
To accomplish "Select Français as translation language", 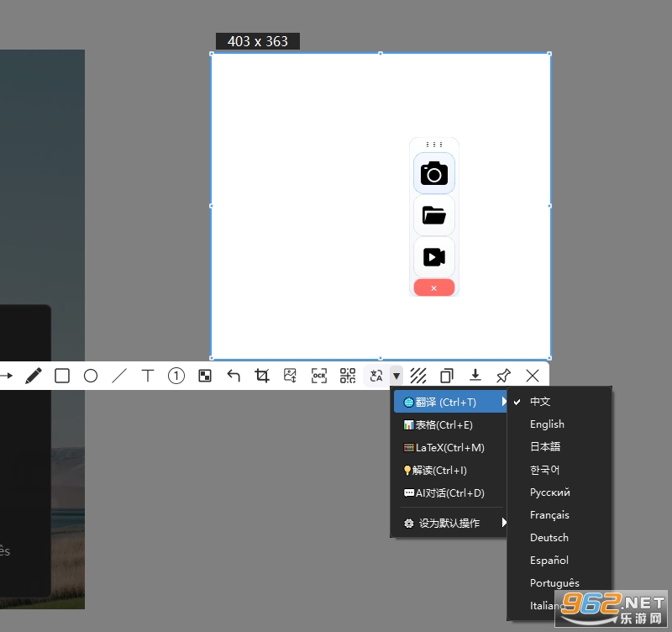I will (559, 515).
